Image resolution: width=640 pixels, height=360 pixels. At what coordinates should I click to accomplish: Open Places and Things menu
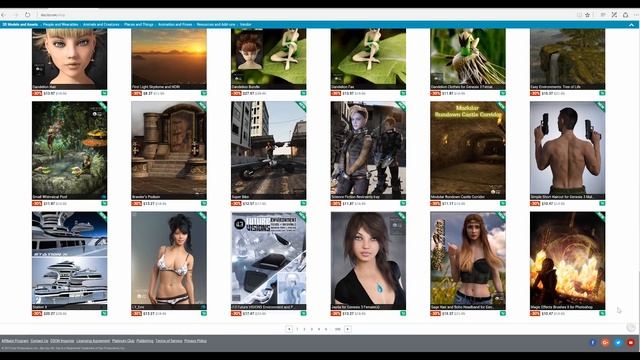pyautogui.click(x=139, y=24)
